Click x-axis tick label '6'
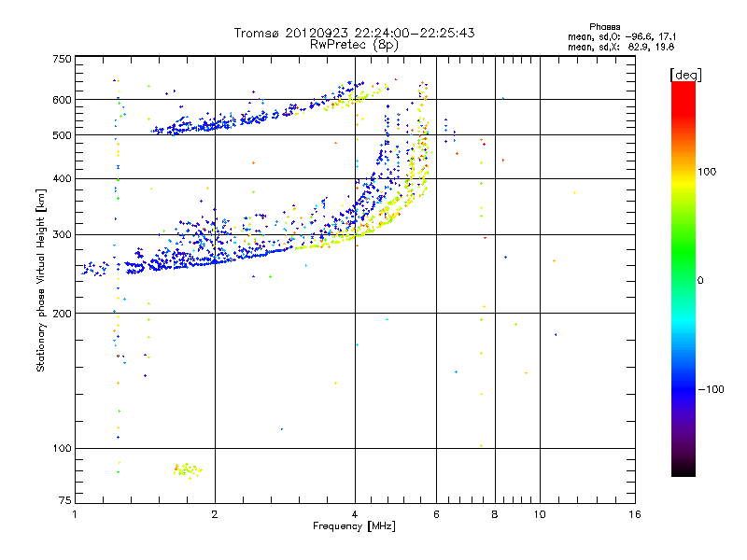This screenshot has width=747, height=560. (436, 514)
